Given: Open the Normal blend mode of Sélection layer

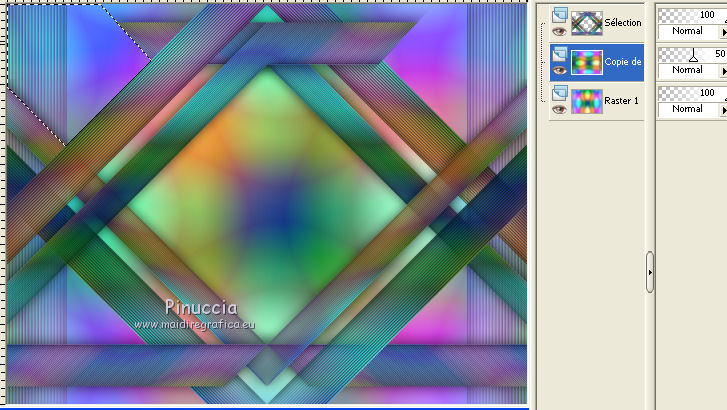Looking at the screenshot, I should coord(688,31).
